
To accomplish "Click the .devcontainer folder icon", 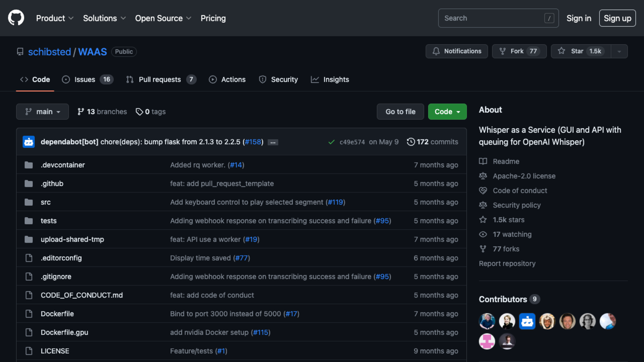I will (29, 165).
